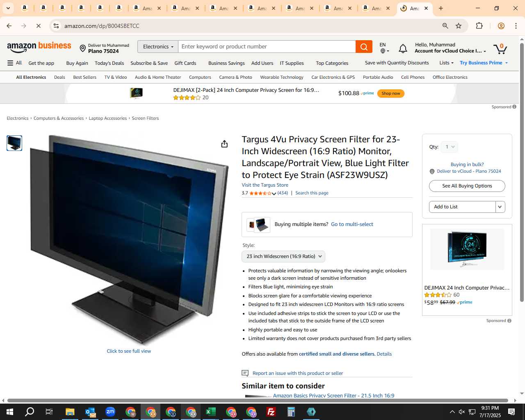Open the Chrome profile avatar icon
525x420 pixels.
(501, 26)
